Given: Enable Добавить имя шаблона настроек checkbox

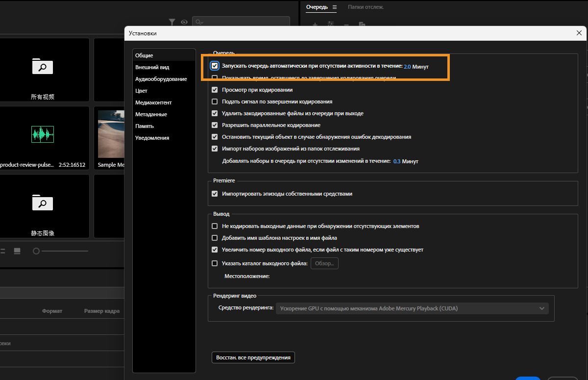Looking at the screenshot, I should (215, 238).
